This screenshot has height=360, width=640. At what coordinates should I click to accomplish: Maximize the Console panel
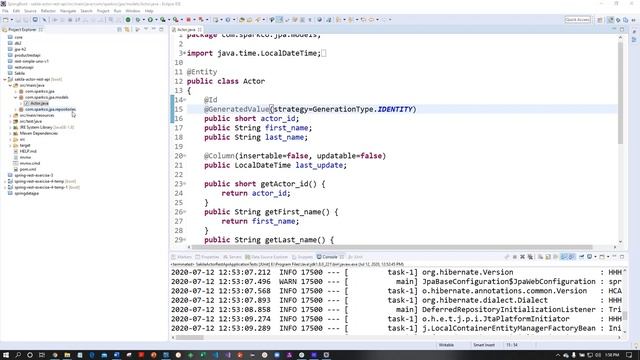point(622,257)
